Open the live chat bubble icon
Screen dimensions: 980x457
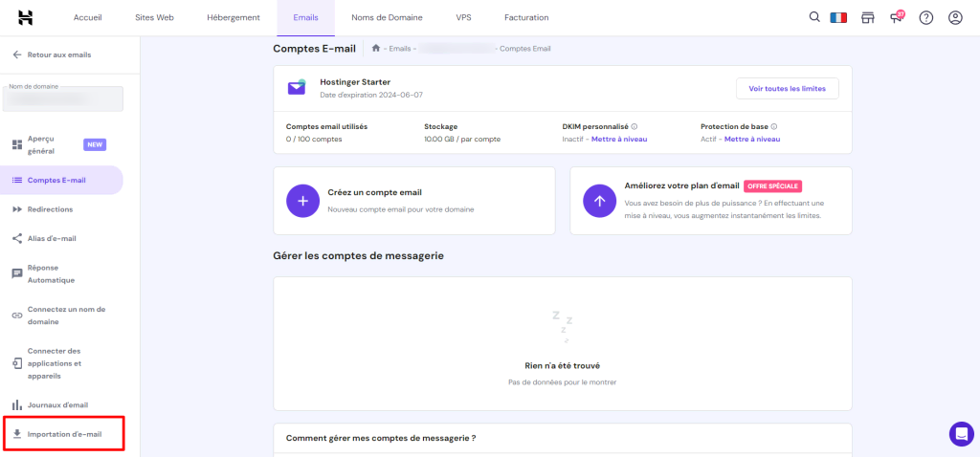961,433
